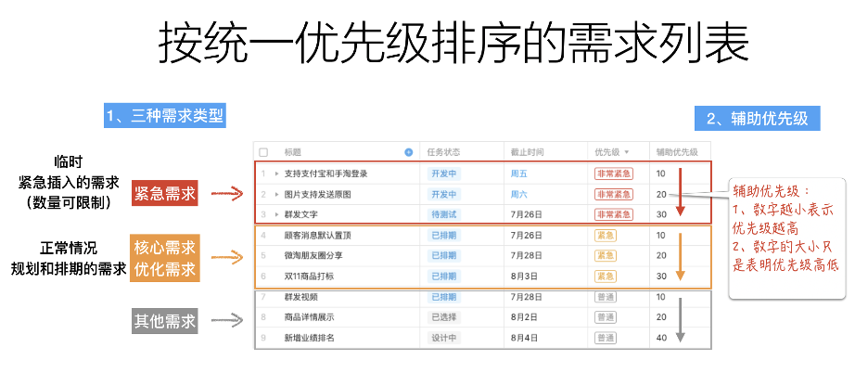Click the 截止时间 column header
This screenshot has height=373, width=868.
527,152
